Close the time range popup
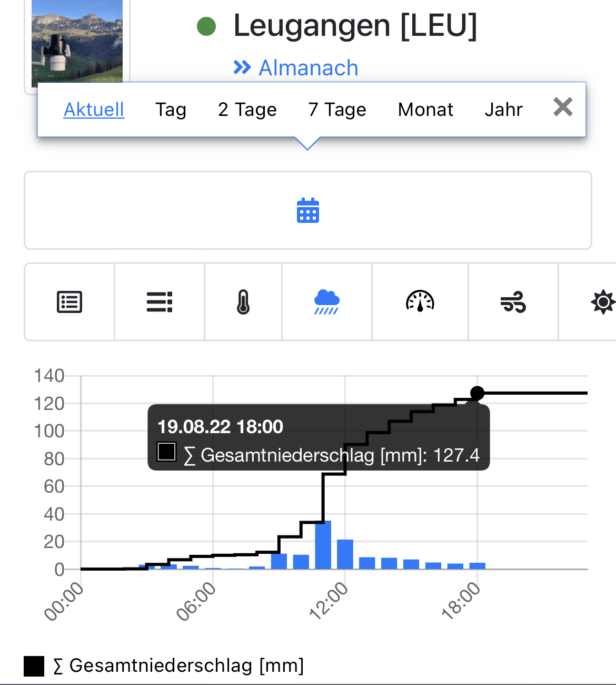 [563, 107]
